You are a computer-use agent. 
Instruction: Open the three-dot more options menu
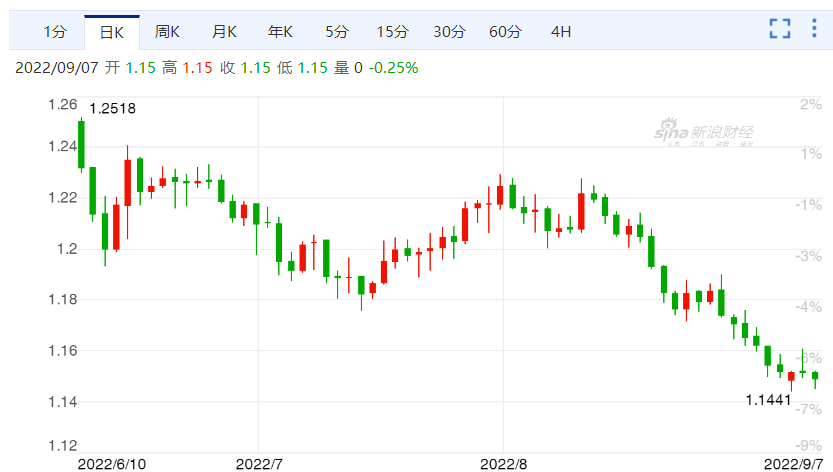coord(814,29)
